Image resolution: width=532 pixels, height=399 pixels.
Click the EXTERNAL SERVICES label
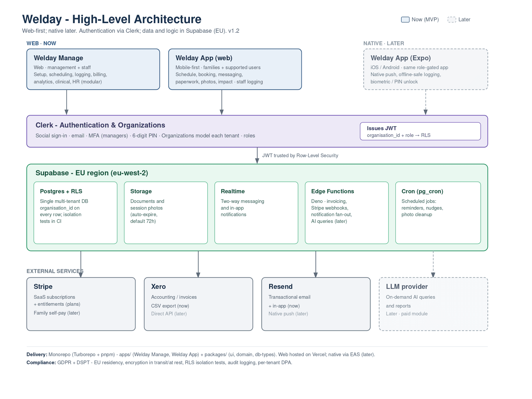coord(55,271)
